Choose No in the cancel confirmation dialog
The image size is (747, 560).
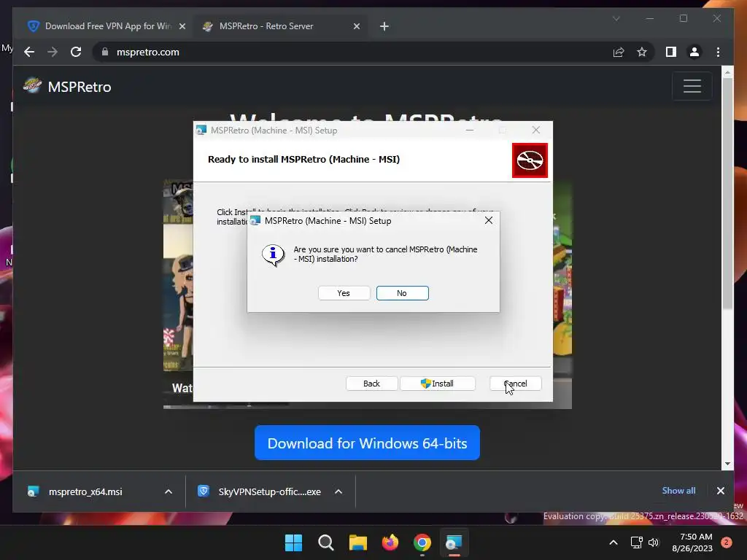click(x=402, y=293)
